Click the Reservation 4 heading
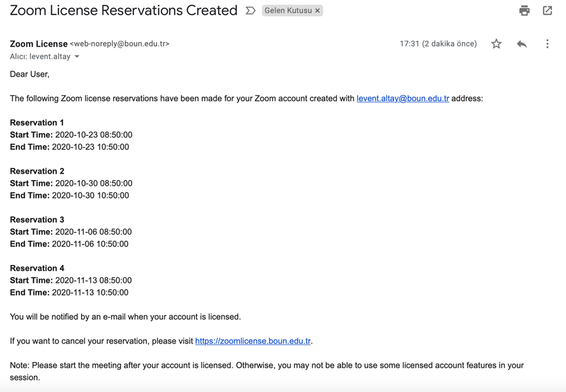 point(37,268)
